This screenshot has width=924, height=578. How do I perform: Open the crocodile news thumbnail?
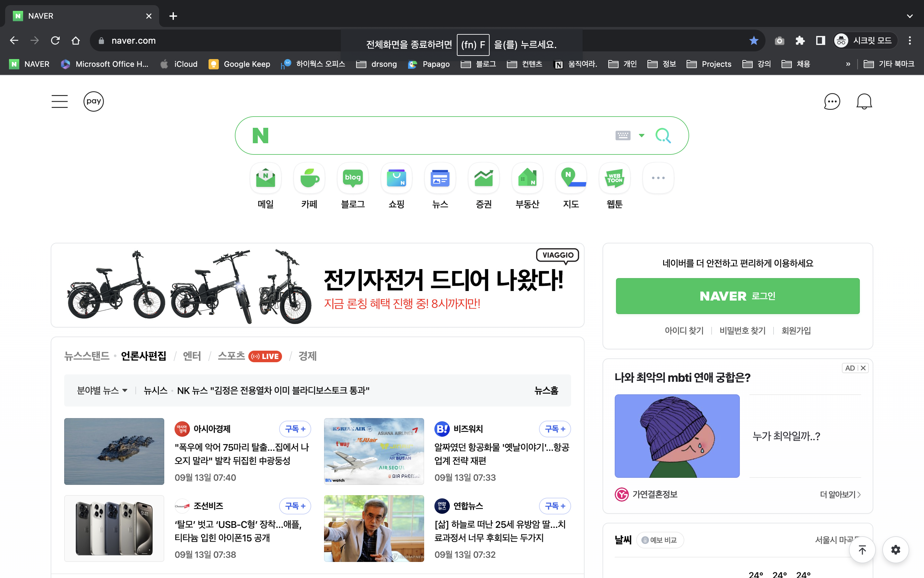click(114, 451)
